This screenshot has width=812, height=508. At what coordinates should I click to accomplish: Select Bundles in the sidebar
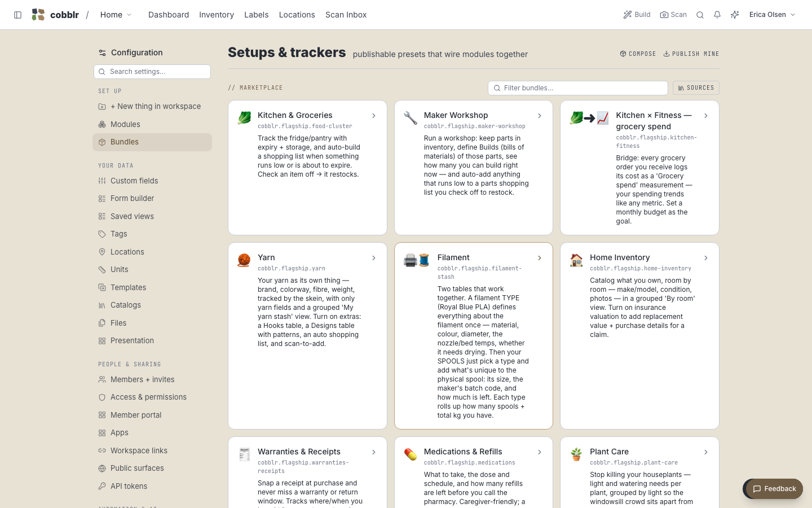[x=152, y=142]
